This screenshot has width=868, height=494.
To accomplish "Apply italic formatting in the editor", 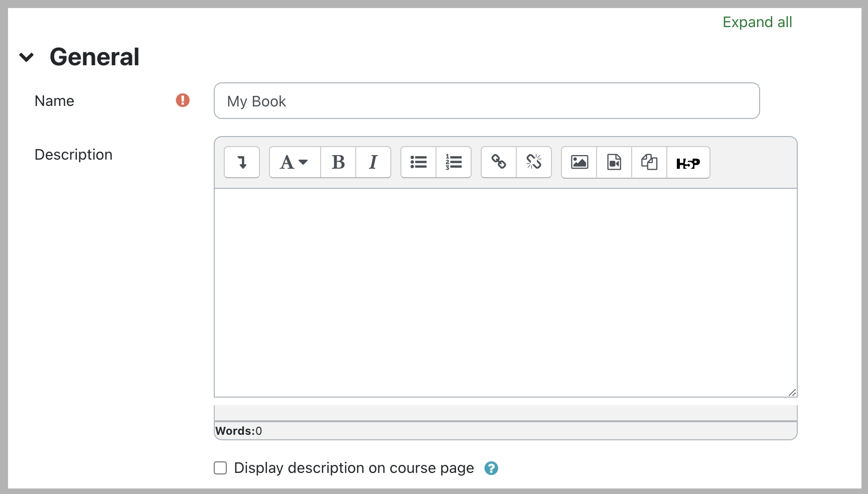I will (x=373, y=162).
